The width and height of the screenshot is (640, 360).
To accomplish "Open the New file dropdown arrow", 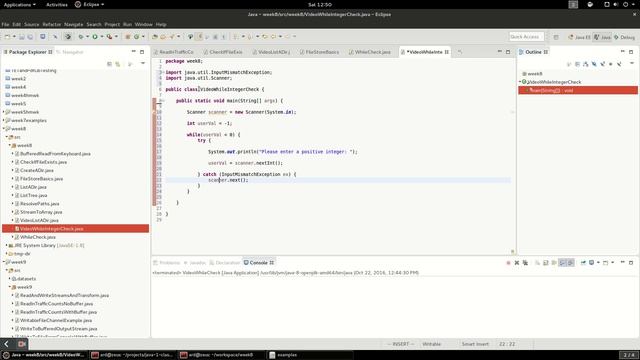I will (14, 37).
